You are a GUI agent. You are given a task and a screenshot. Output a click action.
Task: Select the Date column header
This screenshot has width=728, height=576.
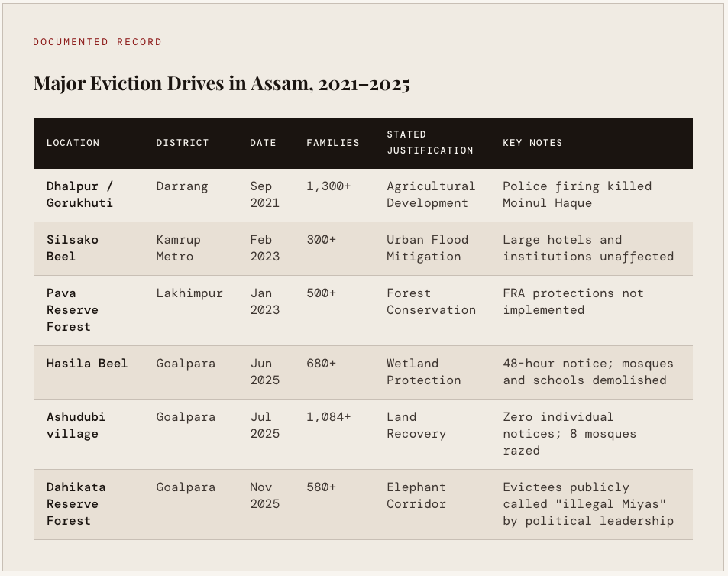[263, 143]
